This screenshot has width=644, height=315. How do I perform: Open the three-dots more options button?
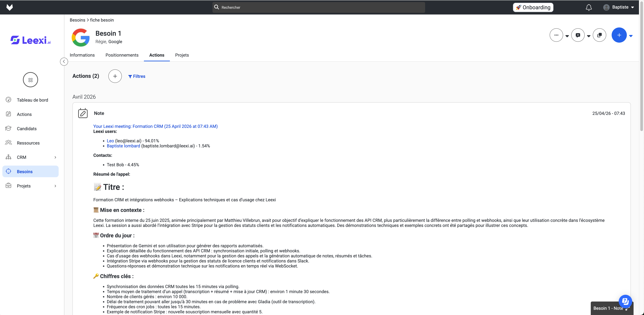[556, 35]
